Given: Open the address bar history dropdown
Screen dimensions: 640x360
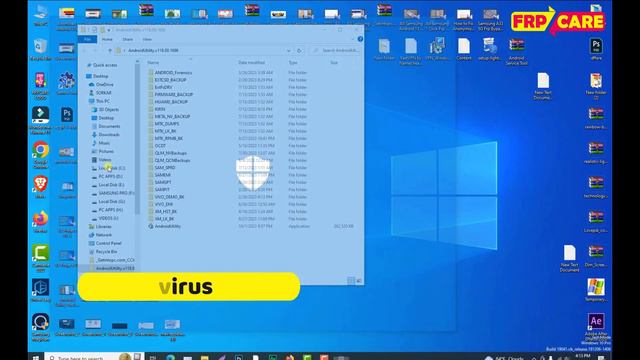Looking at the screenshot, I should (289, 51).
